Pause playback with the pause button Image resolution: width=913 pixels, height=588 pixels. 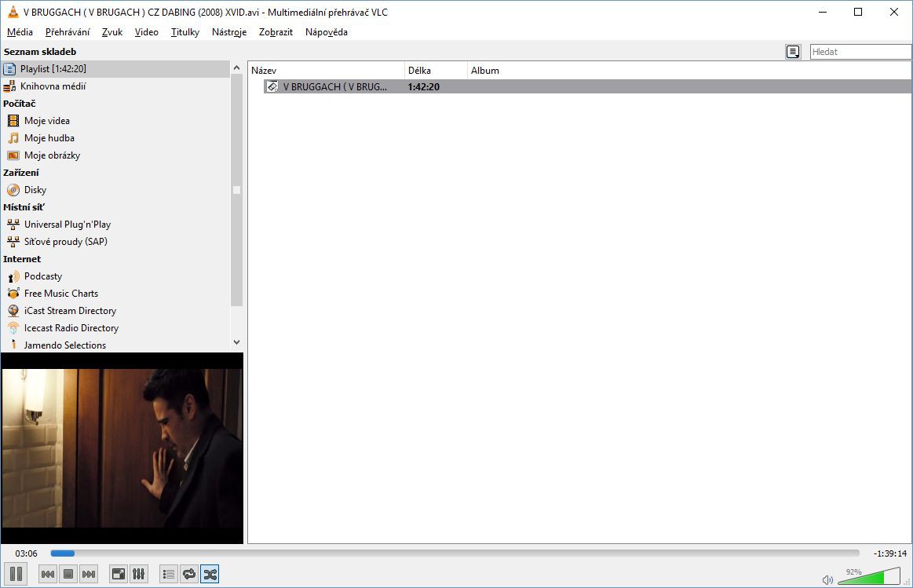16,574
